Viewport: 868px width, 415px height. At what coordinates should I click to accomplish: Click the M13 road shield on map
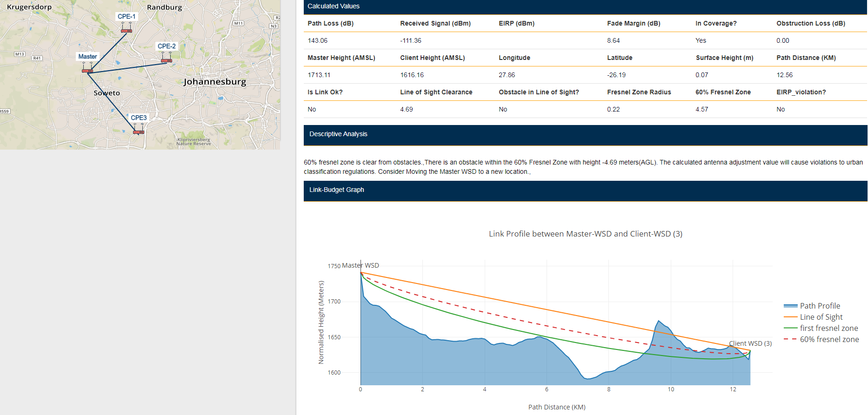pyautogui.click(x=20, y=54)
